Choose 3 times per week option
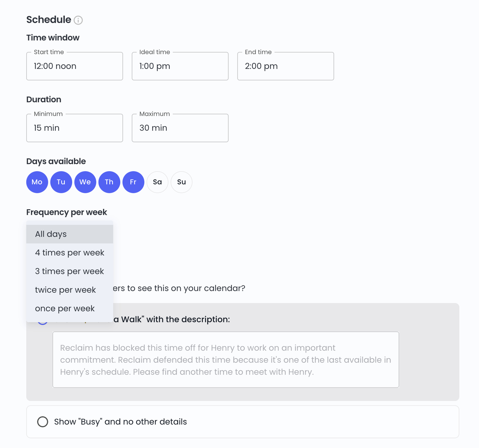 (70, 271)
